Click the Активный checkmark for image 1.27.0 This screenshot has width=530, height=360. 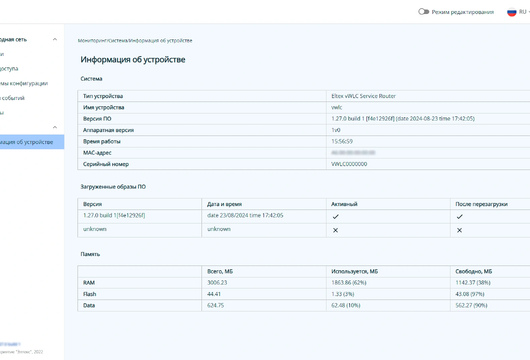335,217
